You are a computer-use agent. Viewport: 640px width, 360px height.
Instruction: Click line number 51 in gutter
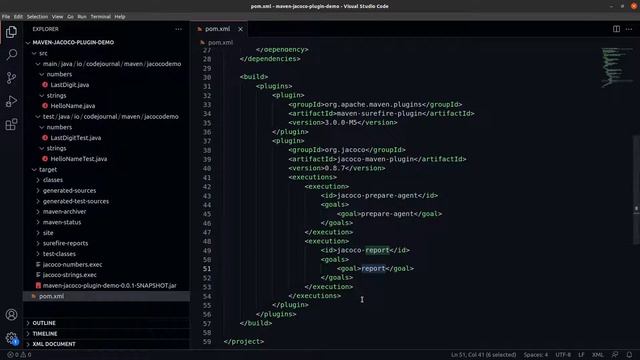tap(207, 269)
